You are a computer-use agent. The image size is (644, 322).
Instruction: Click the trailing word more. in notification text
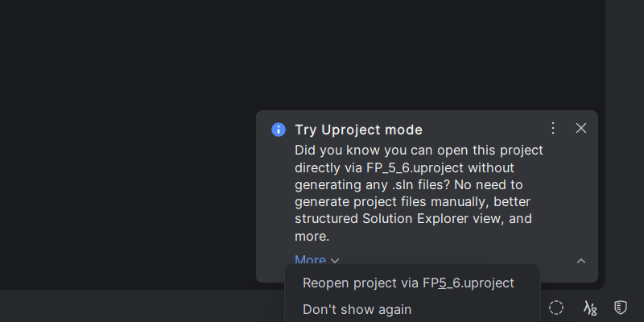(x=312, y=237)
